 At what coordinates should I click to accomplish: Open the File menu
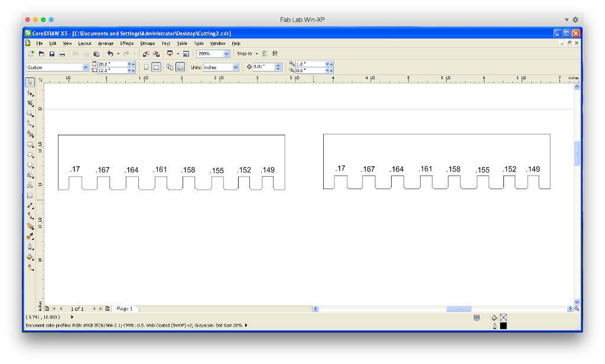[x=40, y=43]
